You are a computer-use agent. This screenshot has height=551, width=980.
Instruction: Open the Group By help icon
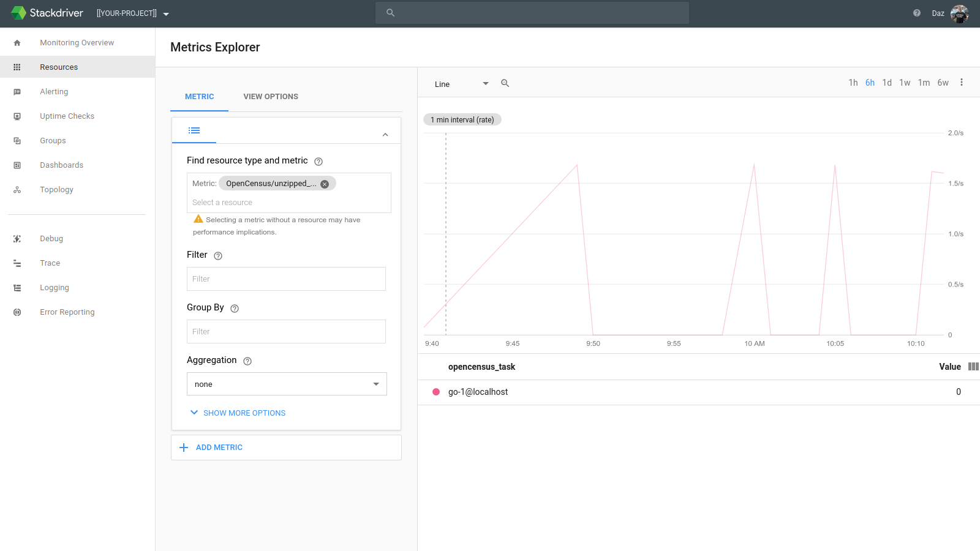235,309
